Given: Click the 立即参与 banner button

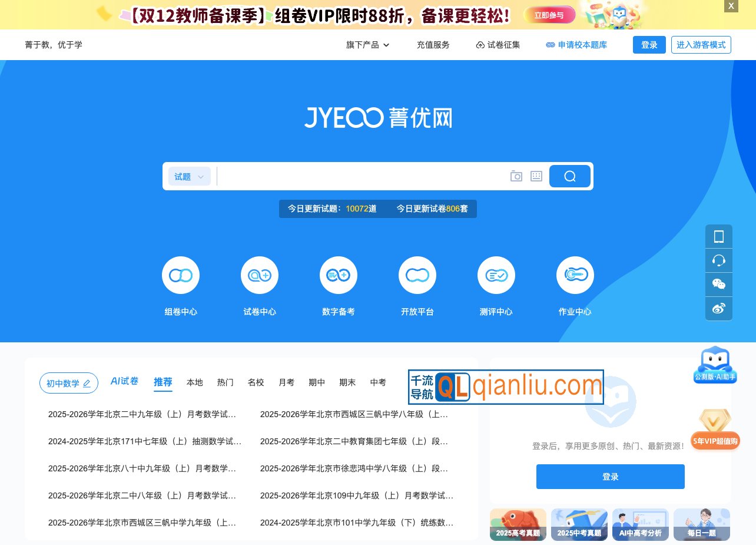Looking at the screenshot, I should click(549, 15).
